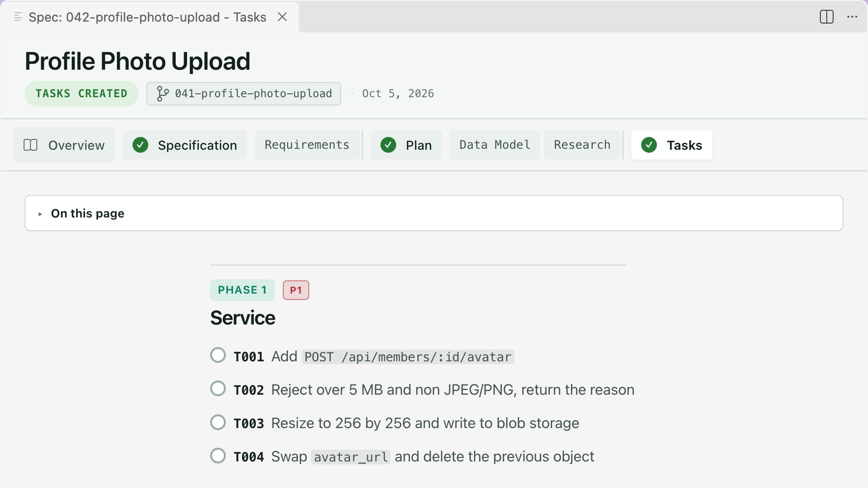This screenshot has width=868, height=488.
Task: Close the Spec 042-profile-photo-upload tab
Action: (282, 17)
